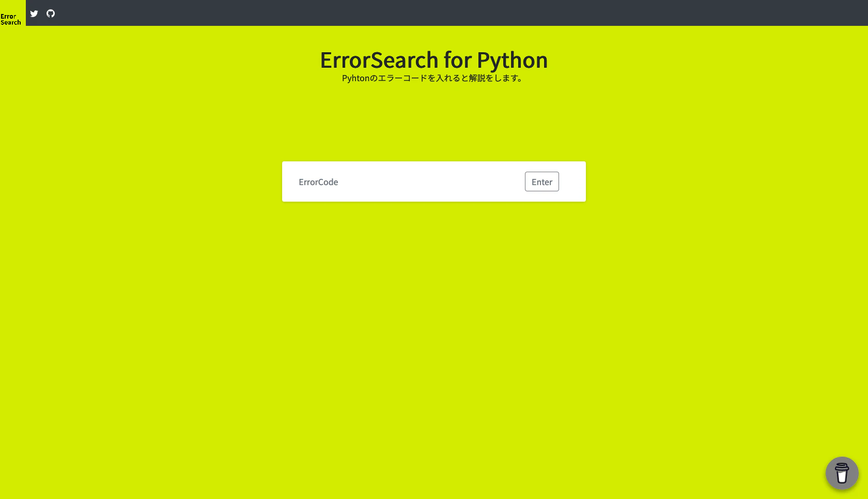
Task: Focus the ErrorCode input field
Action: pyautogui.click(x=407, y=182)
